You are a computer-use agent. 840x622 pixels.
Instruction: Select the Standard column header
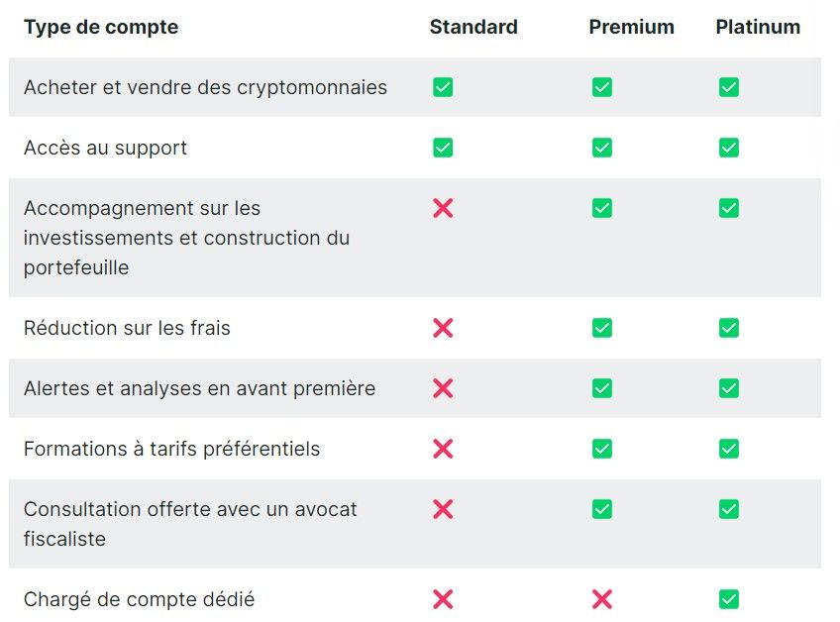473,27
